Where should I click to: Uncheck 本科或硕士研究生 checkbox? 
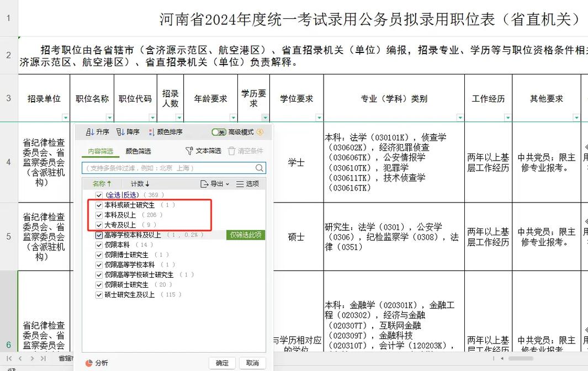pyautogui.click(x=99, y=205)
